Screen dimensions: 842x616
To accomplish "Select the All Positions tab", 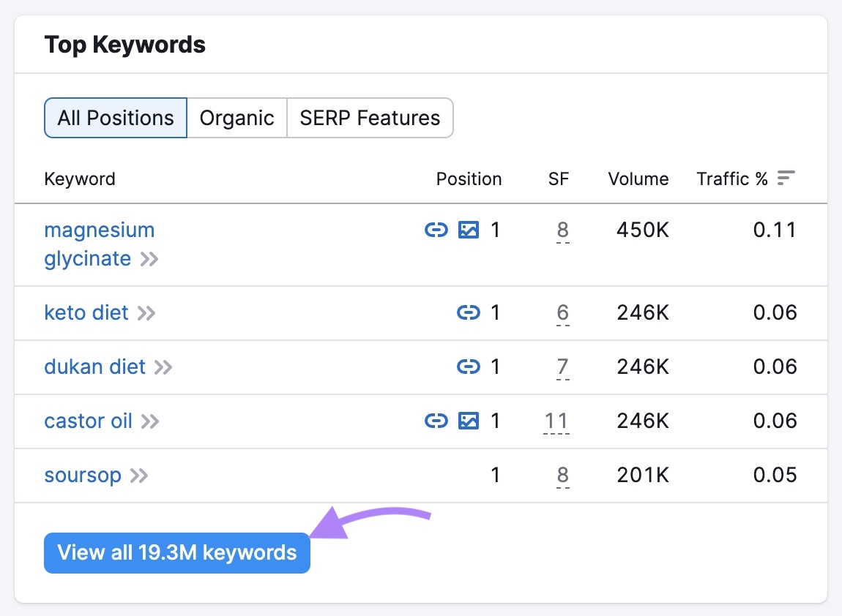I will click(x=115, y=117).
